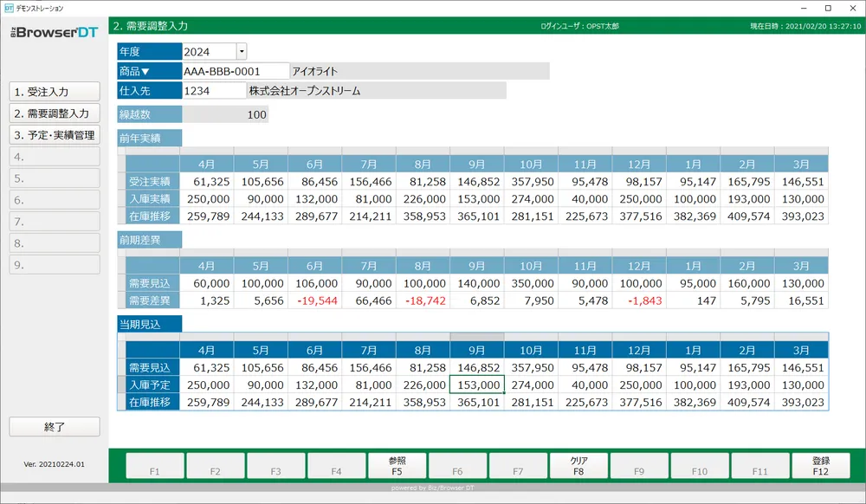Click the 仕入先 supplier code field 1234
This screenshot has width=866, height=504.
tap(214, 90)
